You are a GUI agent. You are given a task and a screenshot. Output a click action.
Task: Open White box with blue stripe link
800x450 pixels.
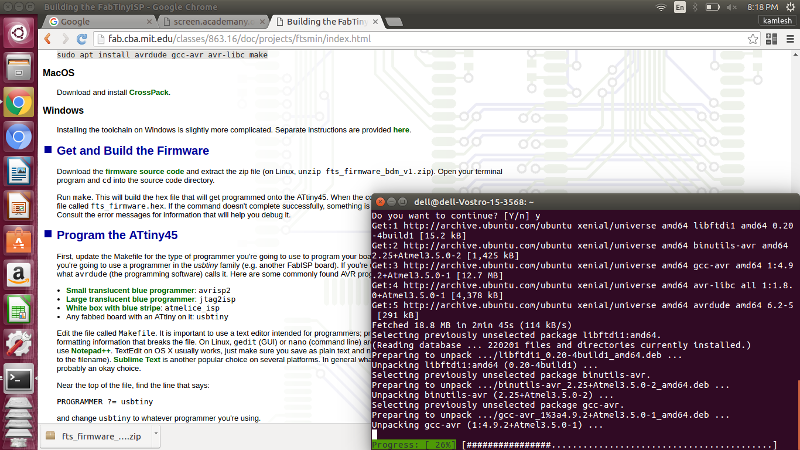[x=114, y=308]
